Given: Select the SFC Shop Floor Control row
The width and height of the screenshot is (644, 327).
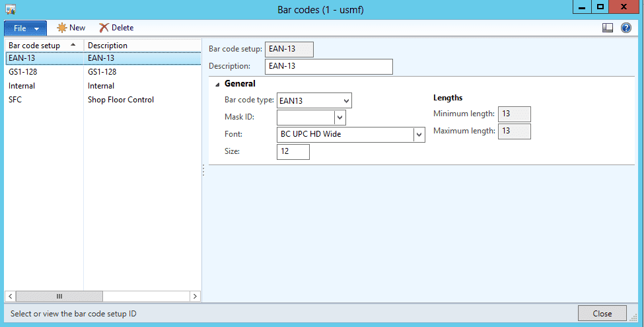Looking at the screenshot, I should pos(15,100).
